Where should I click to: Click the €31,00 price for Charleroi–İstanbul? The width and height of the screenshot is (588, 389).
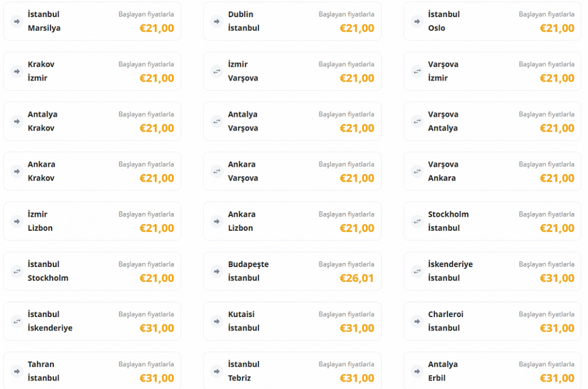(557, 328)
